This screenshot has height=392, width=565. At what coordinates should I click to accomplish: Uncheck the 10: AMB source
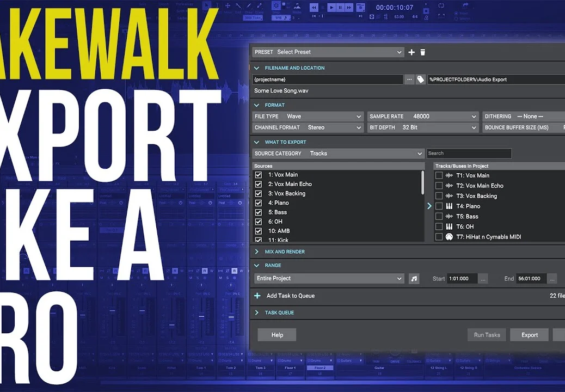[x=259, y=231]
